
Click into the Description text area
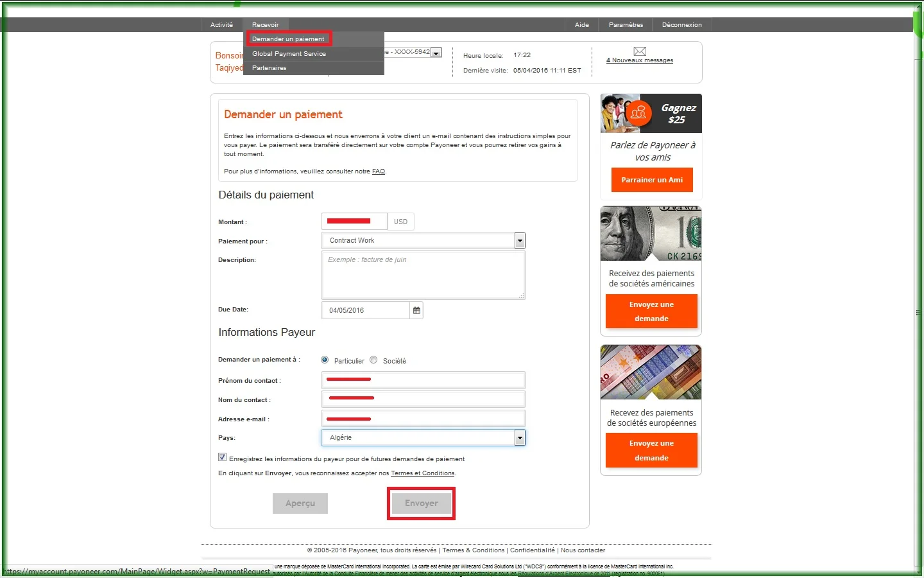coord(423,275)
